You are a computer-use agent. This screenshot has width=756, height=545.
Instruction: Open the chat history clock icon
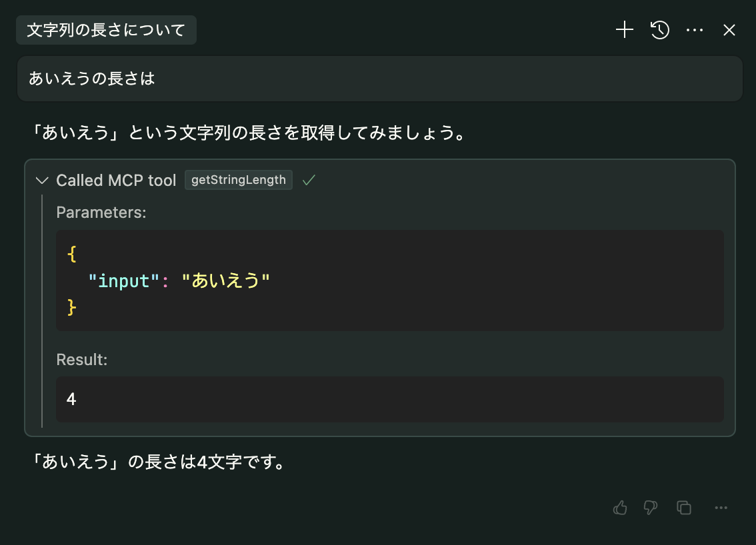pos(660,30)
